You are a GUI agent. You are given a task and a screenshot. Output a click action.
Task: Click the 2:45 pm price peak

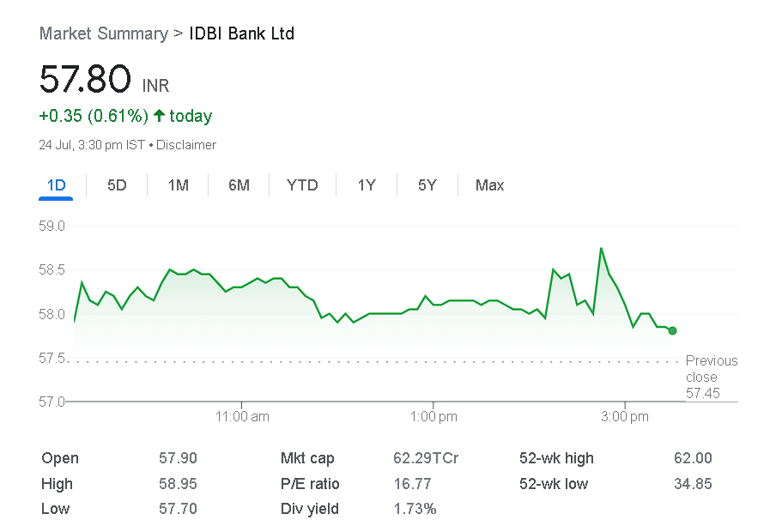(x=601, y=249)
